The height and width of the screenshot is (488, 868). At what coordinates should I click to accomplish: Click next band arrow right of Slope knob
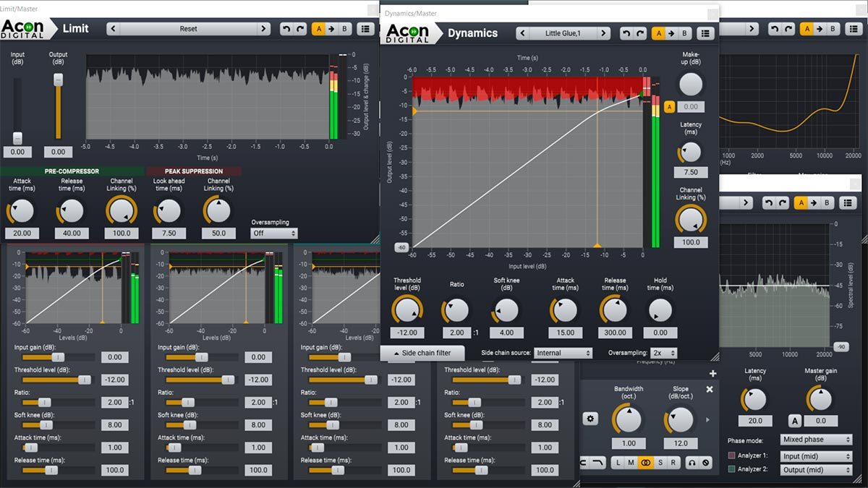pos(708,419)
